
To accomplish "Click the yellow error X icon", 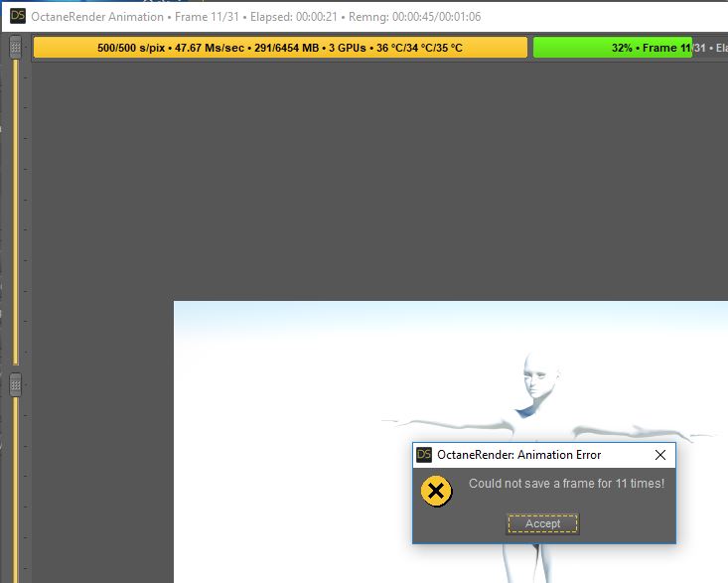I will 436,491.
